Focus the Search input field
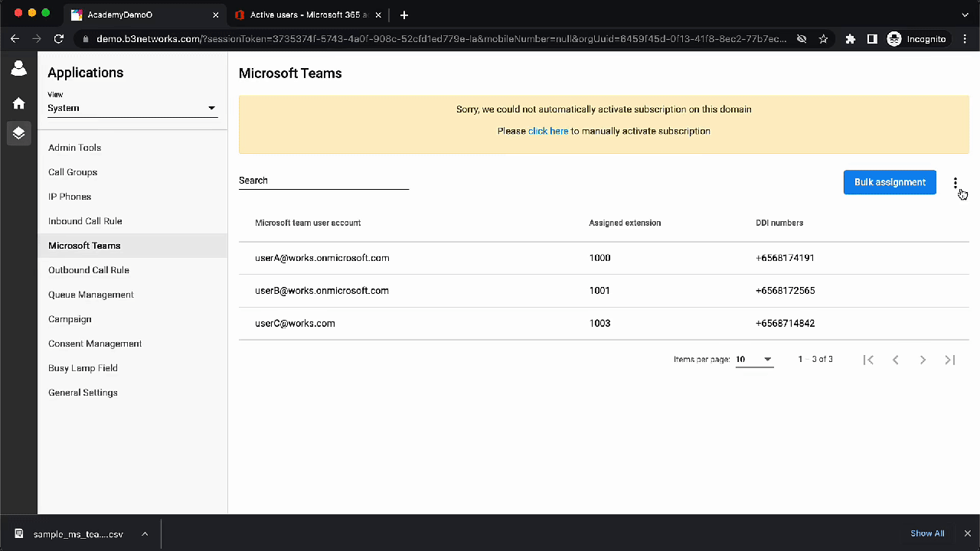 point(324,181)
